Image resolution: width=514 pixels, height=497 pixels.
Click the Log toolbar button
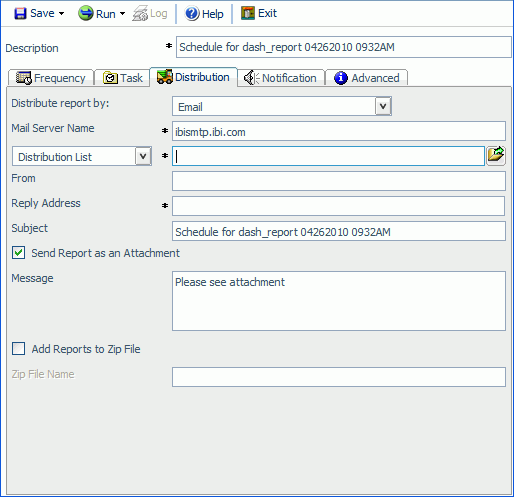coord(150,14)
